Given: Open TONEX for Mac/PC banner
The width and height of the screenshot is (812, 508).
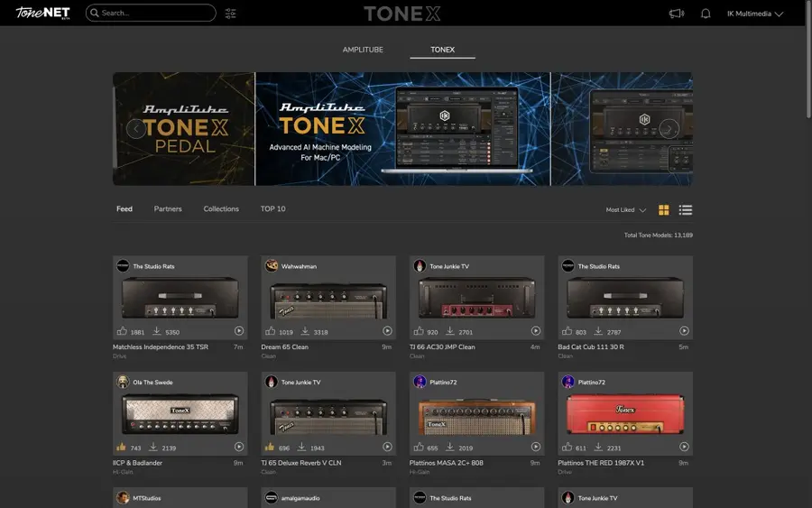Looking at the screenshot, I should click(403, 128).
